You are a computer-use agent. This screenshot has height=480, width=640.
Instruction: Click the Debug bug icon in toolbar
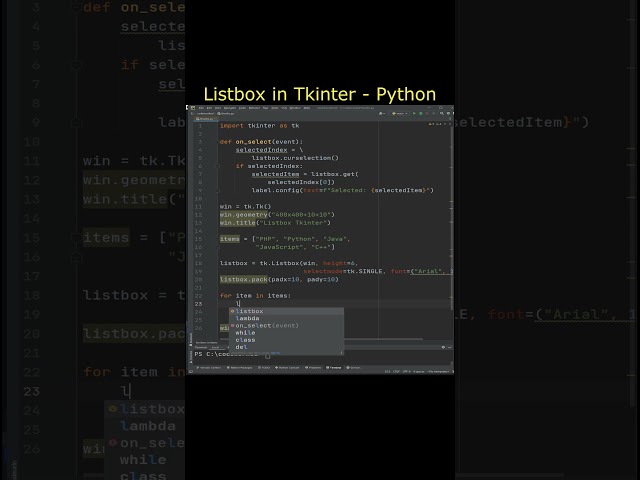[420, 113]
